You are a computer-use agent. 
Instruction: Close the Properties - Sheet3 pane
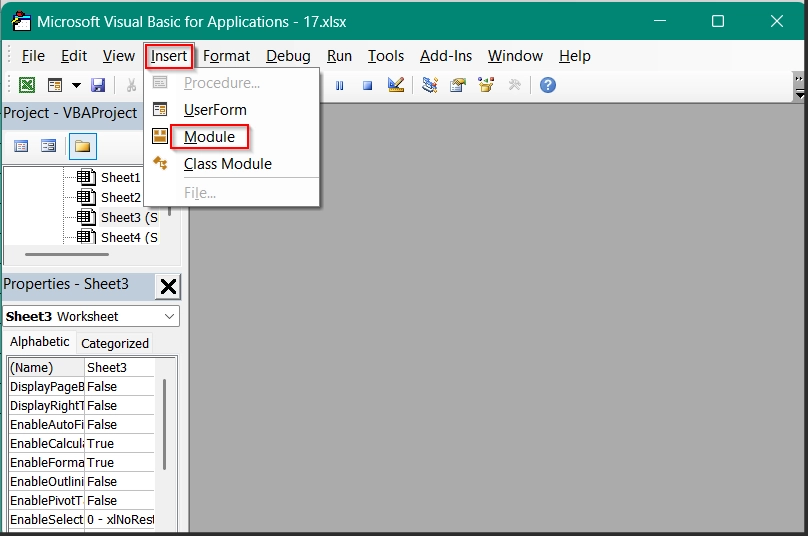[168, 286]
